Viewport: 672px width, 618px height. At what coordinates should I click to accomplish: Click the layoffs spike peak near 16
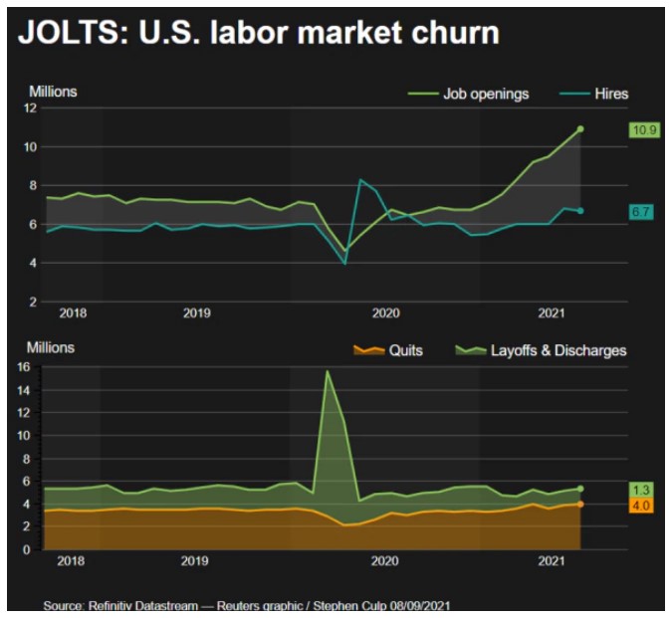tap(327, 371)
